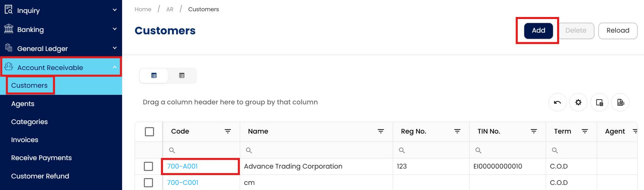644x190 pixels.
Task: Check the row for 700-C001
Action: [149, 183]
